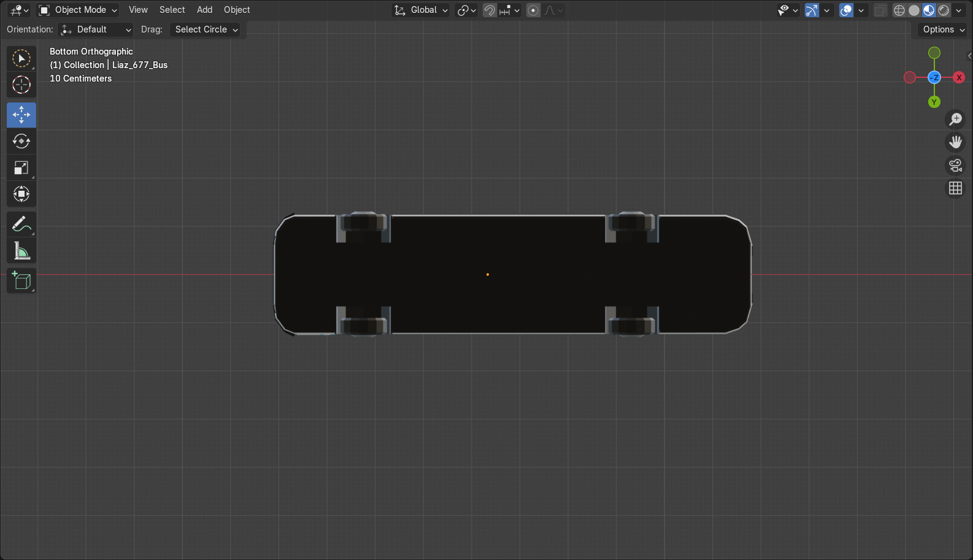The image size is (973, 560).
Task: Toggle X-ray mode button
Action: pos(880,10)
